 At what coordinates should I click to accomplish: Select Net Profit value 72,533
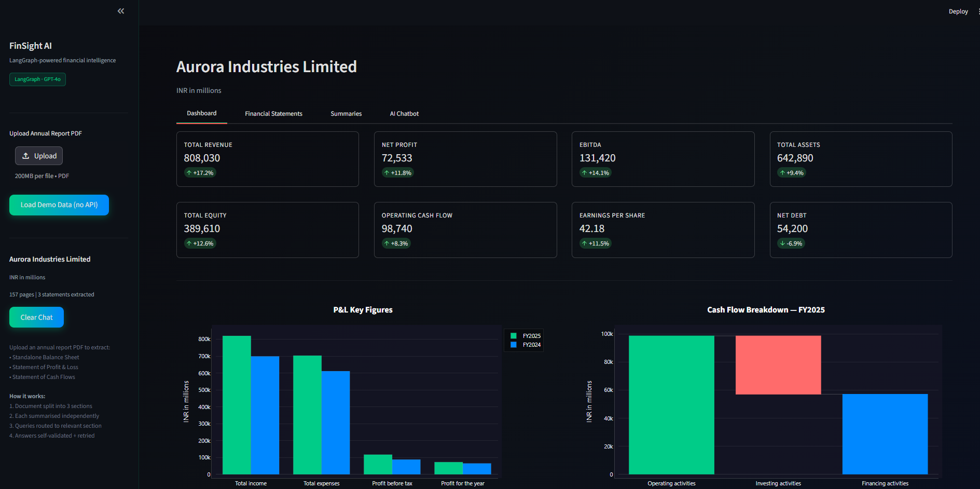[x=397, y=158]
